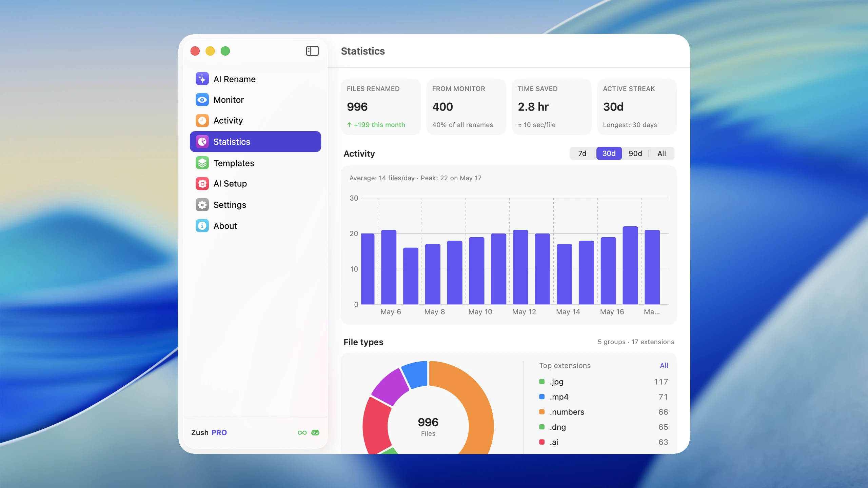Click the From Monitor 400 card
This screenshot has width=868, height=488.
point(466,107)
